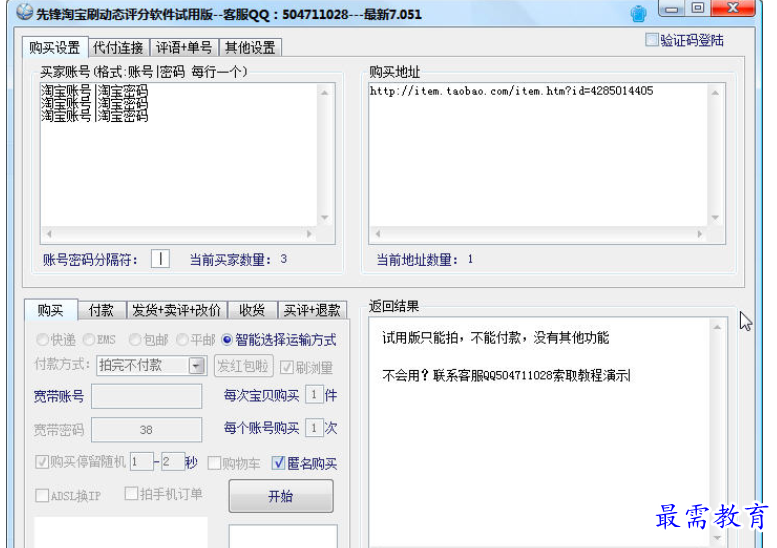Select the 平邮 radio button
The width and height of the screenshot is (777, 548).
pyautogui.click(x=182, y=339)
